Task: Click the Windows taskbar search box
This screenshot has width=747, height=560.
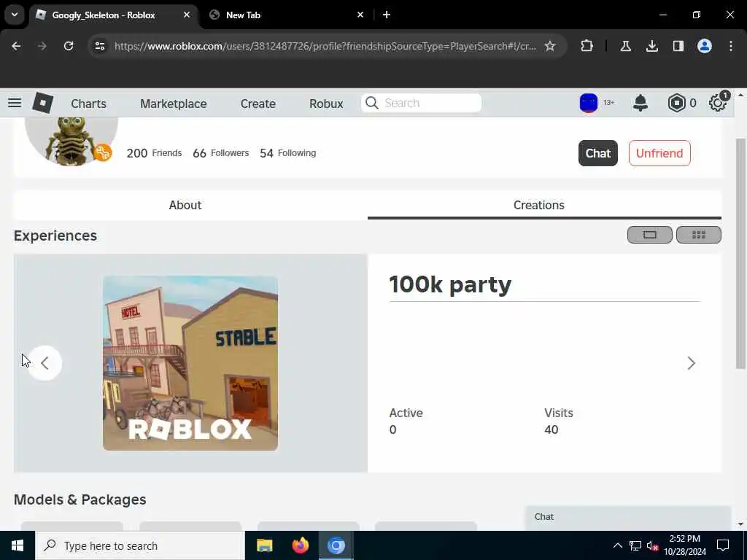Action: 139,545
